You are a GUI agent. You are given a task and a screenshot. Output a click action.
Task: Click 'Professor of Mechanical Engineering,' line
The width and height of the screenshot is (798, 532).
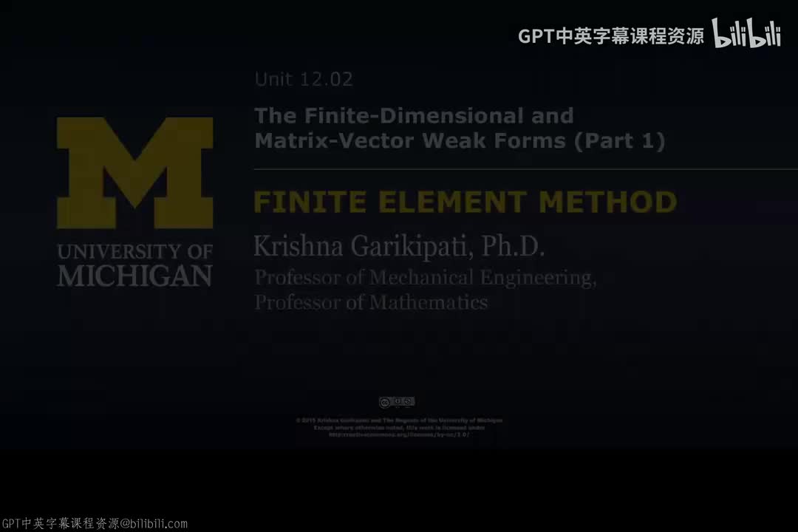click(426, 278)
